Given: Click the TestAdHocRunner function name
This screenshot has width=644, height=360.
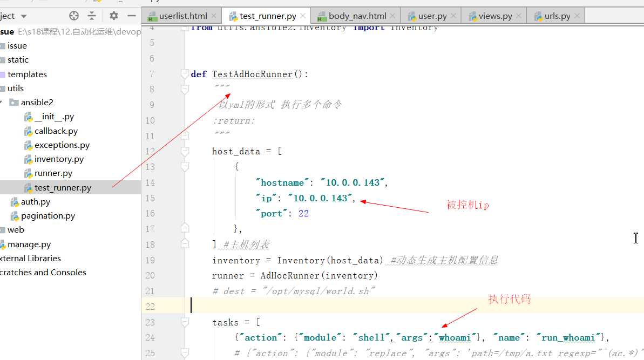Looking at the screenshot, I should (x=252, y=74).
